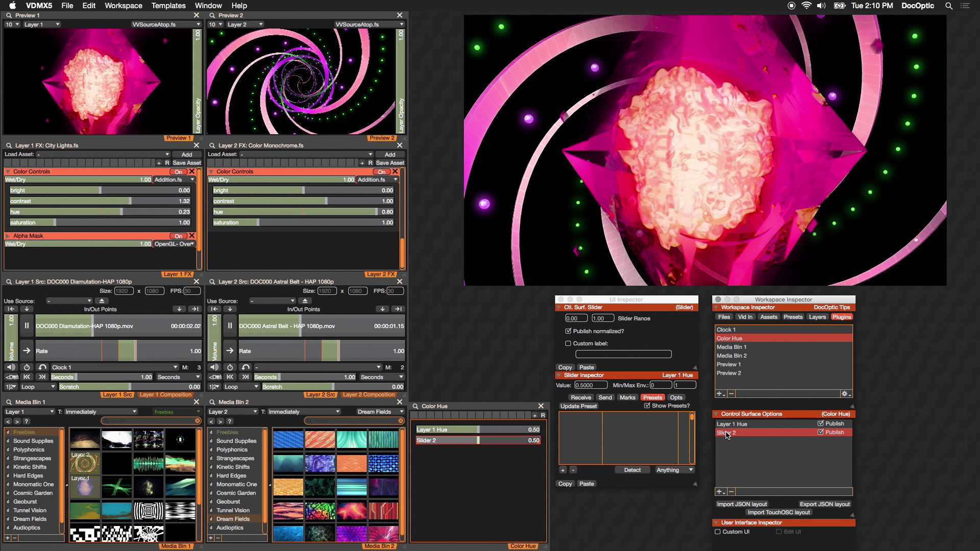980x551 pixels.
Task: Switch to Layers tab in Workspace Inspector
Action: [x=817, y=317]
